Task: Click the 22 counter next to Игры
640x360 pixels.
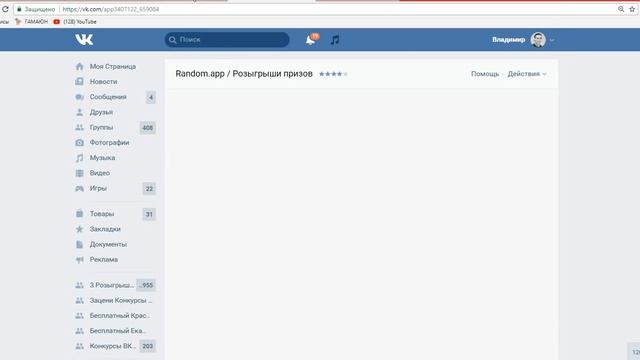Action: pos(149,189)
